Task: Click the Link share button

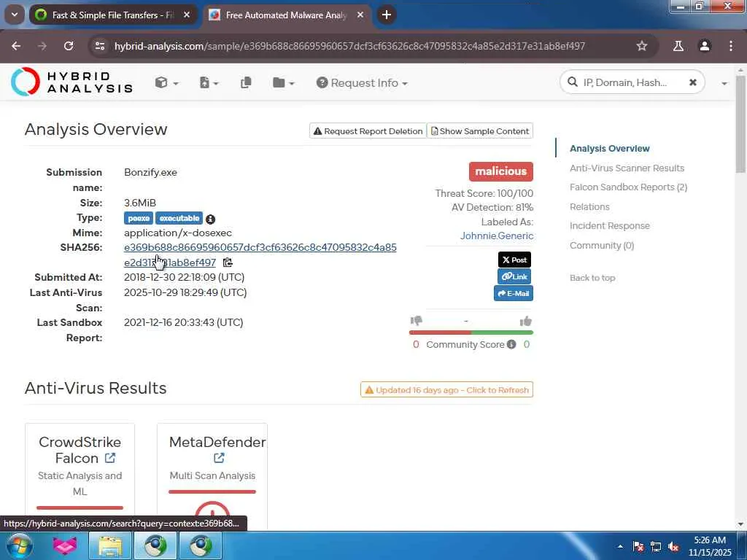Action: click(514, 276)
